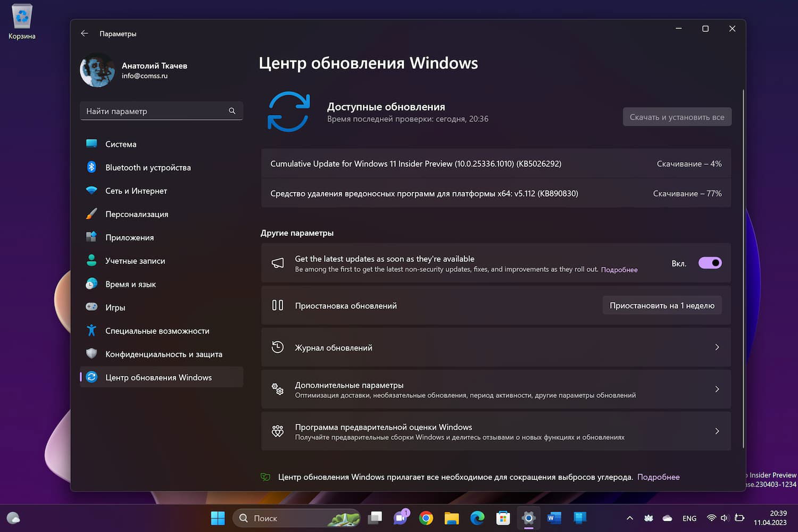Image resolution: width=798 pixels, height=532 pixels.
Task: Open Microsoft Store from the taskbar
Action: [503, 518]
